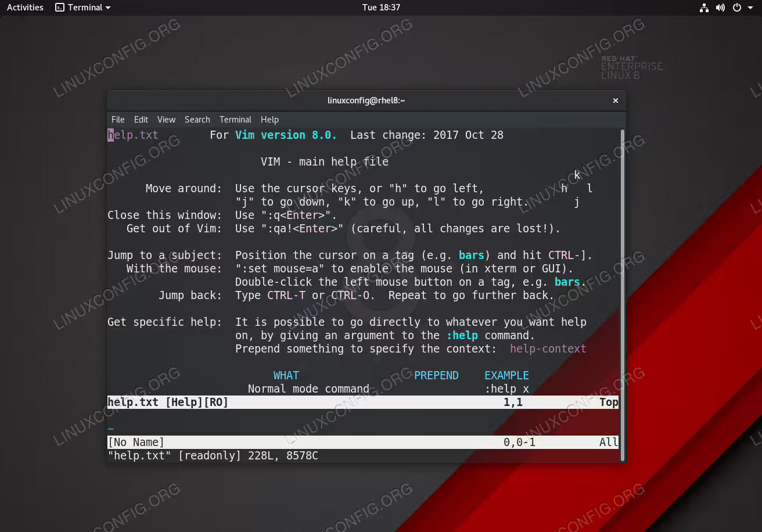
Task: Open the Help menu in the terminal
Action: (x=269, y=120)
